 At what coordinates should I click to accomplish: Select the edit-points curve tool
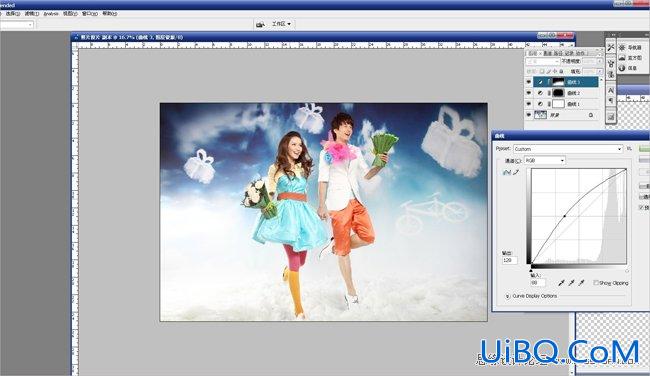coord(507,172)
